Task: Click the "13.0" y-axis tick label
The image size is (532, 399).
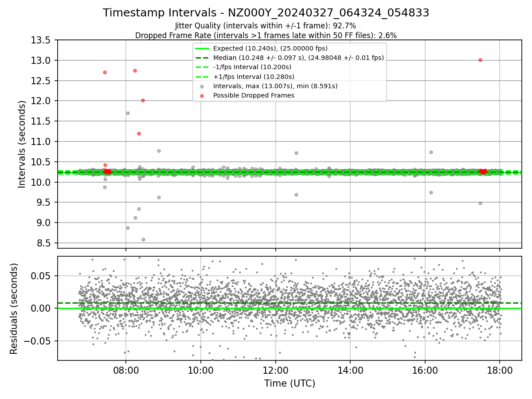Action: (x=41, y=60)
